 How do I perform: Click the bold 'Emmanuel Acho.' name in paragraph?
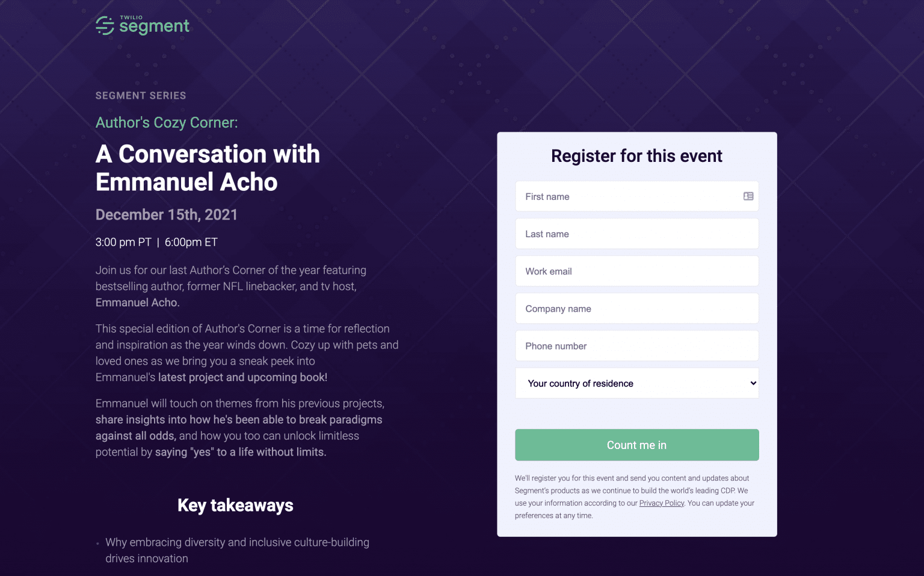[138, 303]
